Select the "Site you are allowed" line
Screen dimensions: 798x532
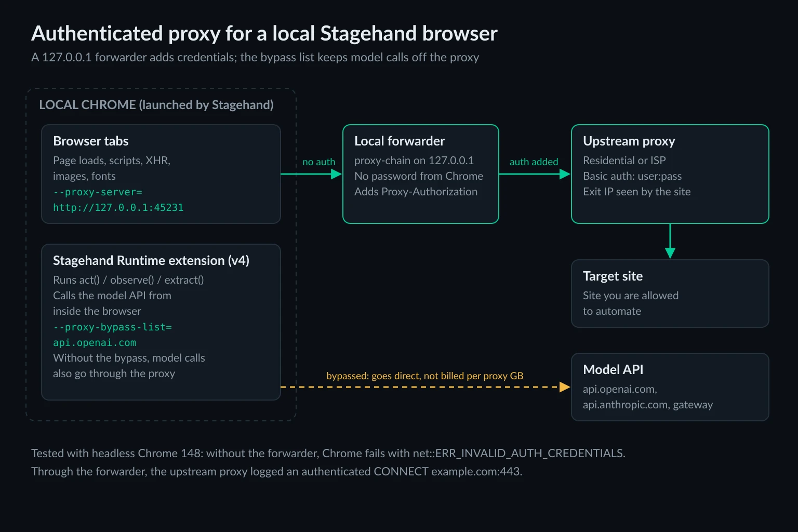tap(631, 296)
